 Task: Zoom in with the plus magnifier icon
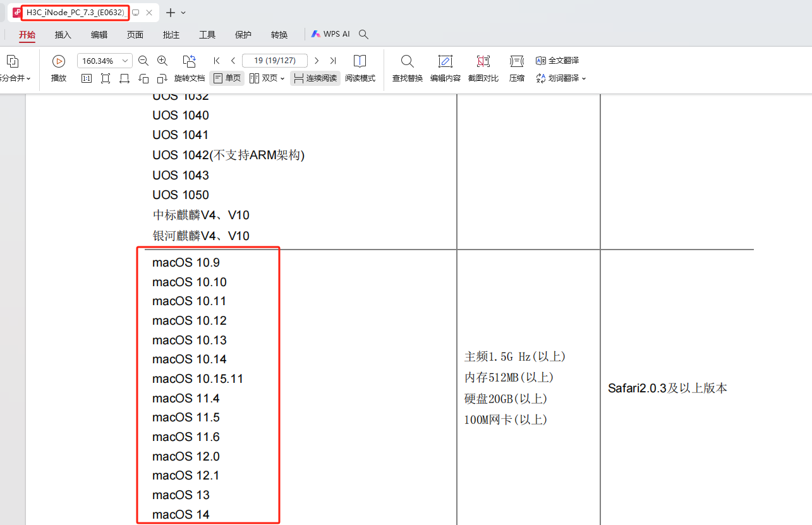162,61
